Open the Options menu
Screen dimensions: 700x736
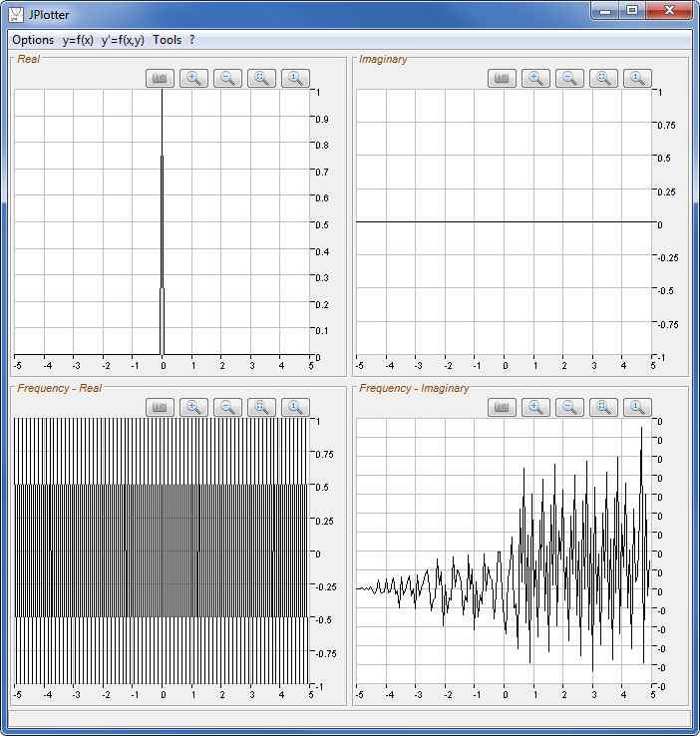(33, 40)
